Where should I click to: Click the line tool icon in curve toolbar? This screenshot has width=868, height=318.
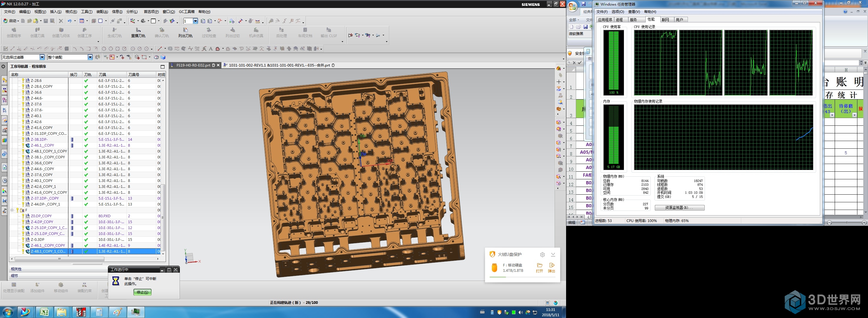(x=160, y=49)
